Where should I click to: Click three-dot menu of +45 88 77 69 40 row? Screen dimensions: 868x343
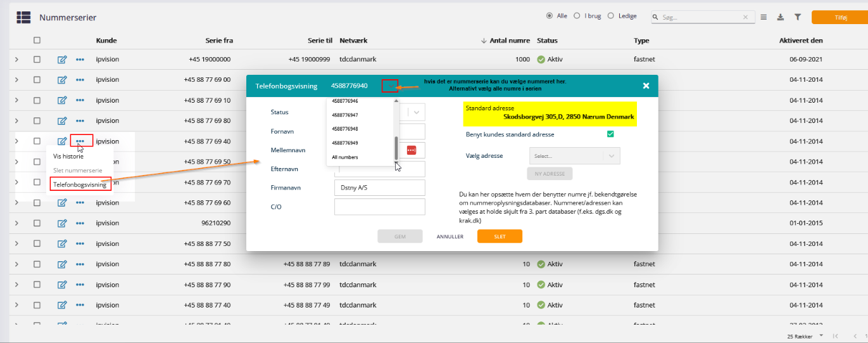point(80,141)
